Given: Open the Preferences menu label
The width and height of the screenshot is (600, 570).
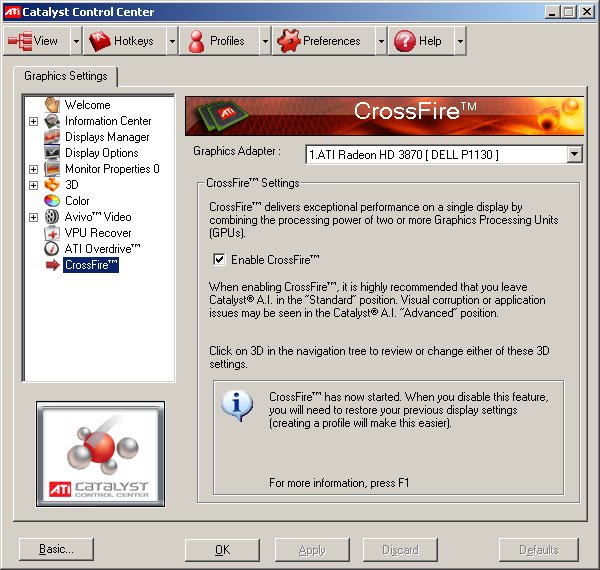Looking at the screenshot, I should (x=332, y=41).
